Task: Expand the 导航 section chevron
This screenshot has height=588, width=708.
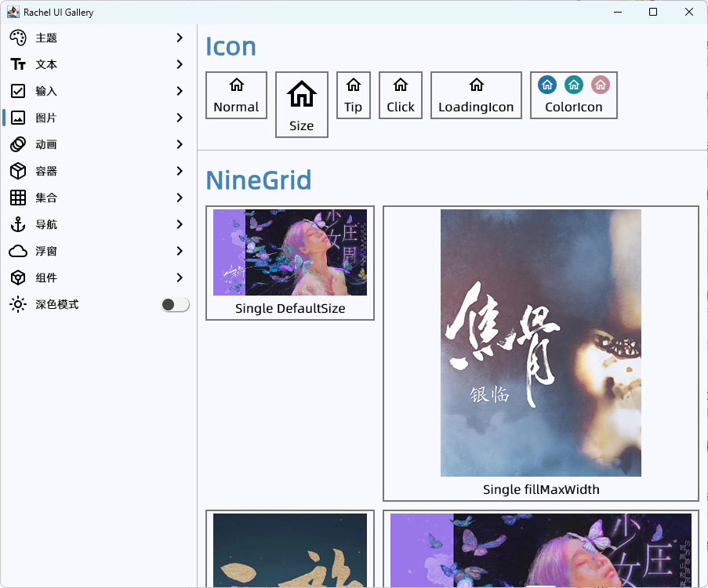Action: pos(180,224)
